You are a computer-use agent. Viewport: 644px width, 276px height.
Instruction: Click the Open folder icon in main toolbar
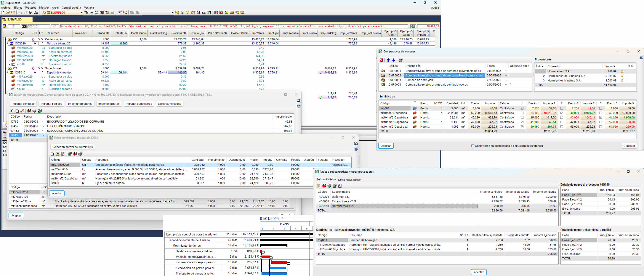[x=8, y=13]
